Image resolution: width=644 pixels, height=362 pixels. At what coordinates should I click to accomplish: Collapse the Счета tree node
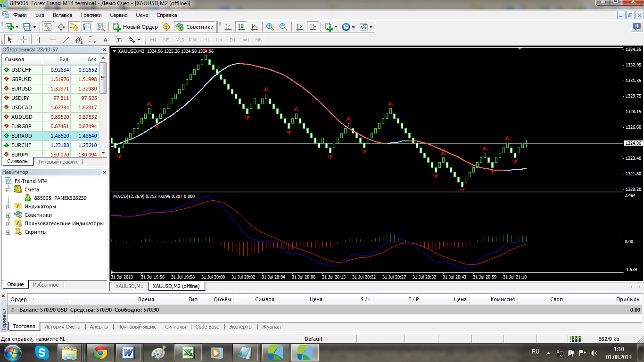point(8,189)
